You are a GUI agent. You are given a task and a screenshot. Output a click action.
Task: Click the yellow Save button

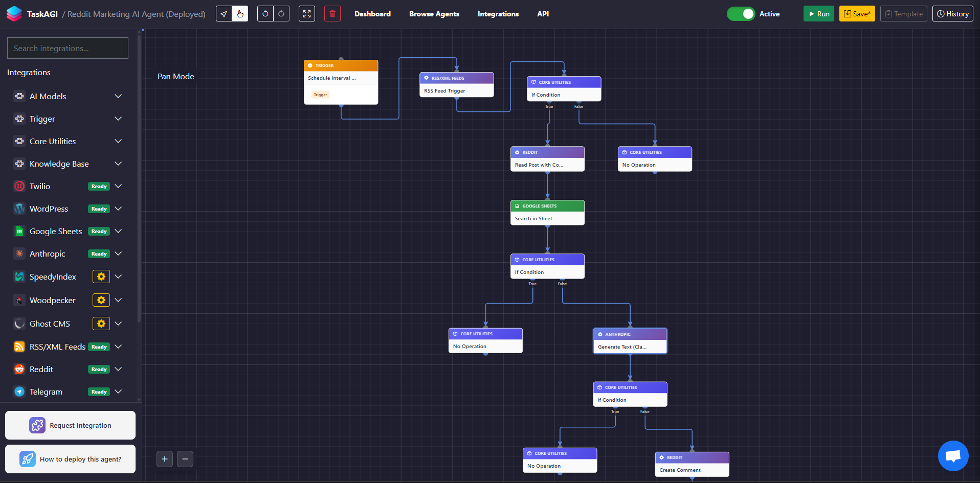[857, 14]
